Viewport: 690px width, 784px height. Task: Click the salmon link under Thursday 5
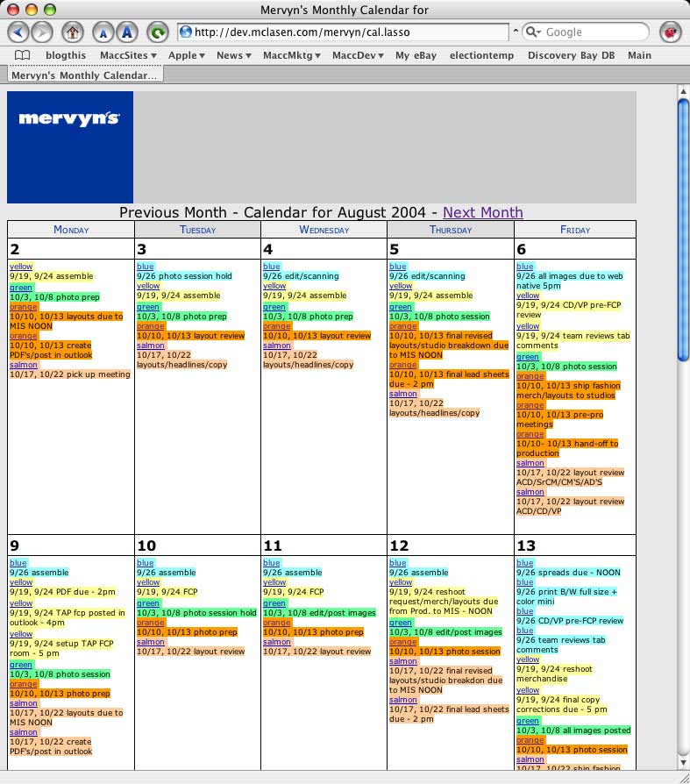[x=403, y=394]
